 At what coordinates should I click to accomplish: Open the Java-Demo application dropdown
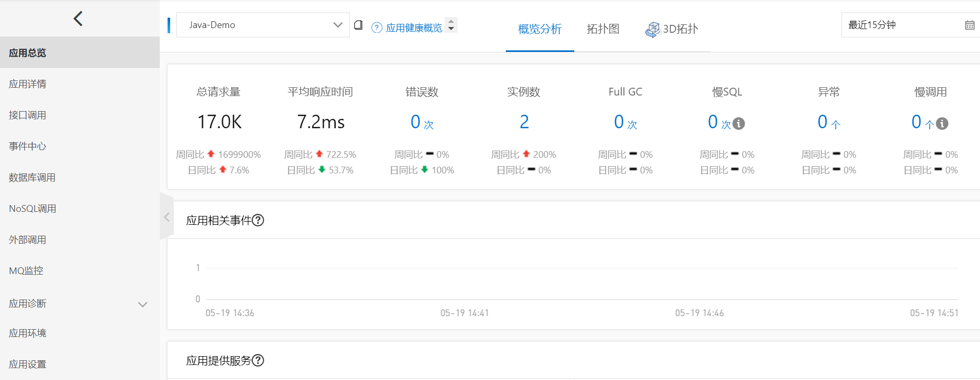pyautogui.click(x=263, y=25)
